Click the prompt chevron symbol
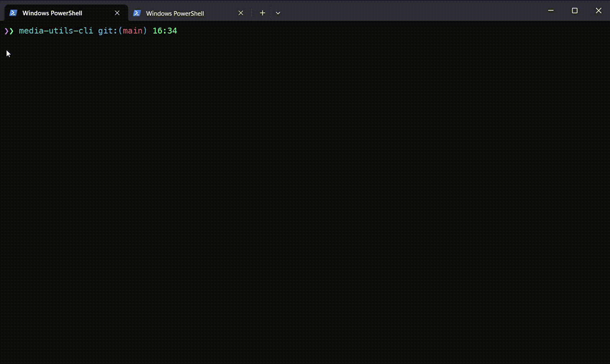The height and width of the screenshot is (364, 610). coord(9,31)
